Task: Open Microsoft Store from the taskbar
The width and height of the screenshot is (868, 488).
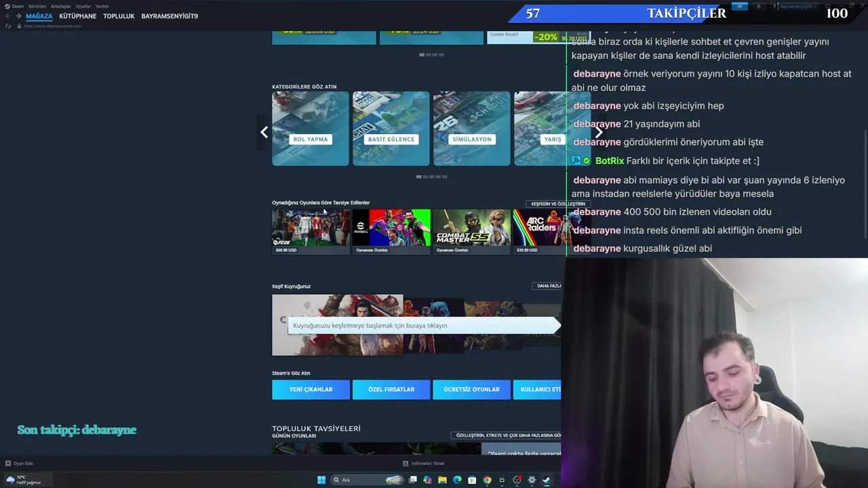Action: (472, 480)
